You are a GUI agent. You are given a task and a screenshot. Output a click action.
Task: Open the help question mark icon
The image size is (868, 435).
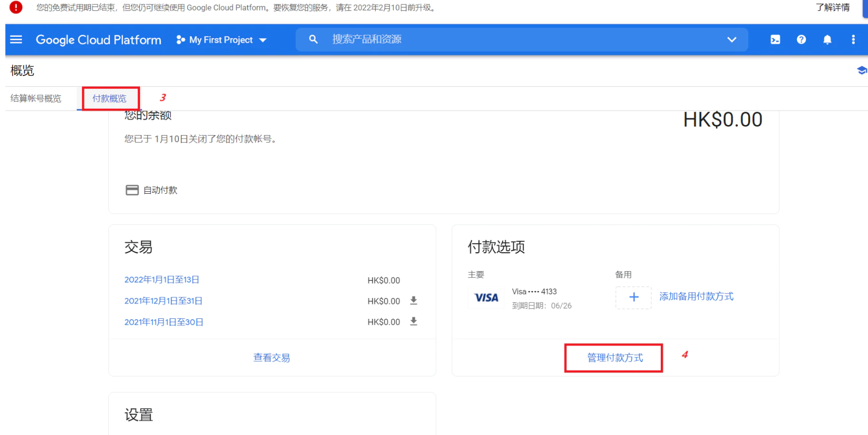click(801, 40)
